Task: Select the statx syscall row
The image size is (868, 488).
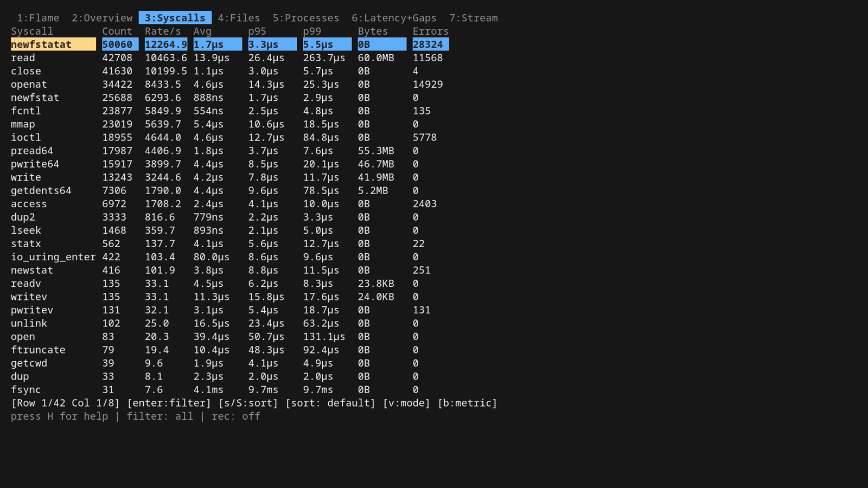Action: pyautogui.click(x=230, y=244)
